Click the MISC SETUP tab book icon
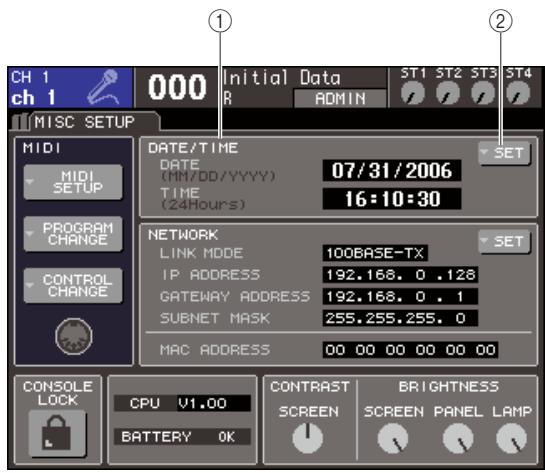Image resolution: width=545 pixels, height=473 pixels. pos(20,122)
